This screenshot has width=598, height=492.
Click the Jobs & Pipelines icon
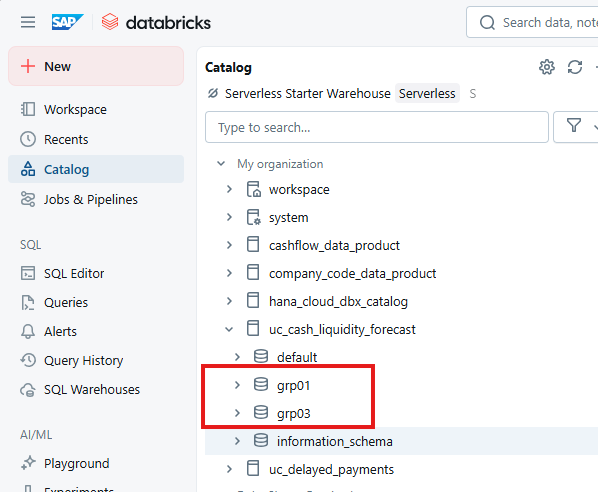28,199
